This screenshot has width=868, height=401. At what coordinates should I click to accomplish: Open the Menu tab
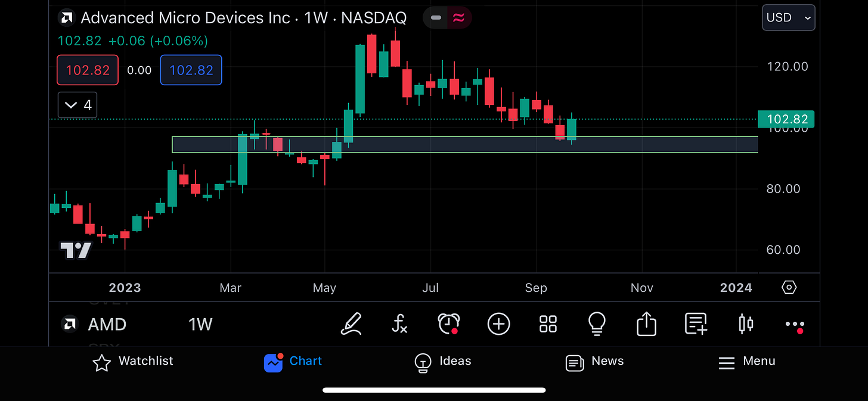pyautogui.click(x=746, y=362)
